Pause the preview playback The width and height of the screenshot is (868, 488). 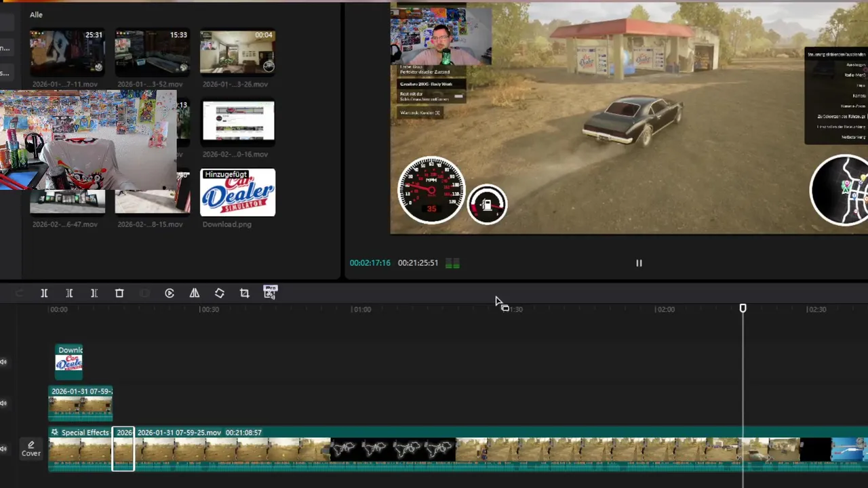pyautogui.click(x=639, y=263)
